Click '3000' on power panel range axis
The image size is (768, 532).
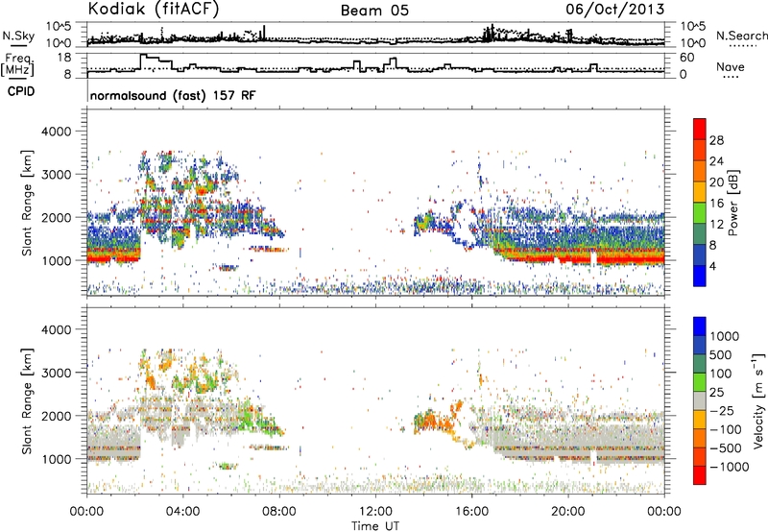(x=57, y=175)
